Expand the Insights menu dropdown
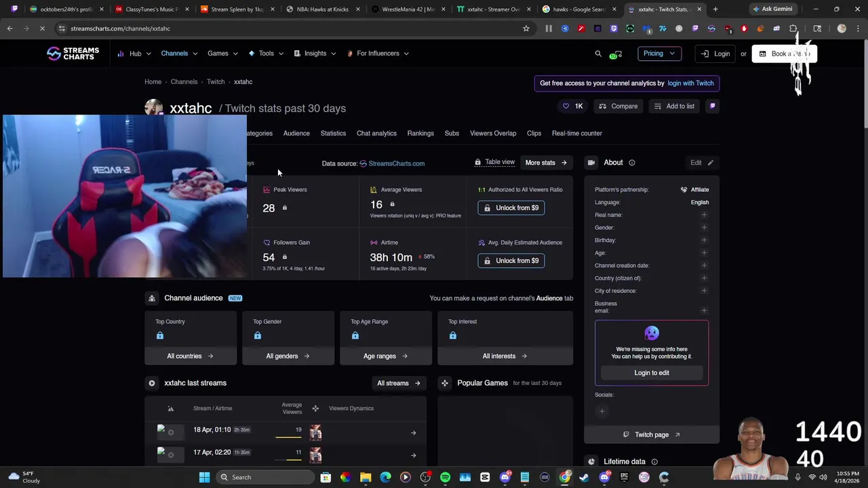Image resolution: width=868 pixels, height=488 pixels. pyautogui.click(x=315, y=54)
